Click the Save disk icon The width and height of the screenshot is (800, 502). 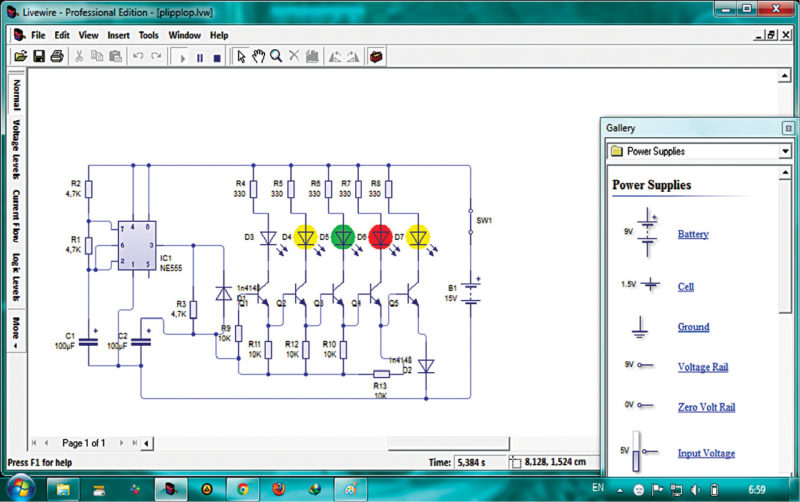point(38,57)
